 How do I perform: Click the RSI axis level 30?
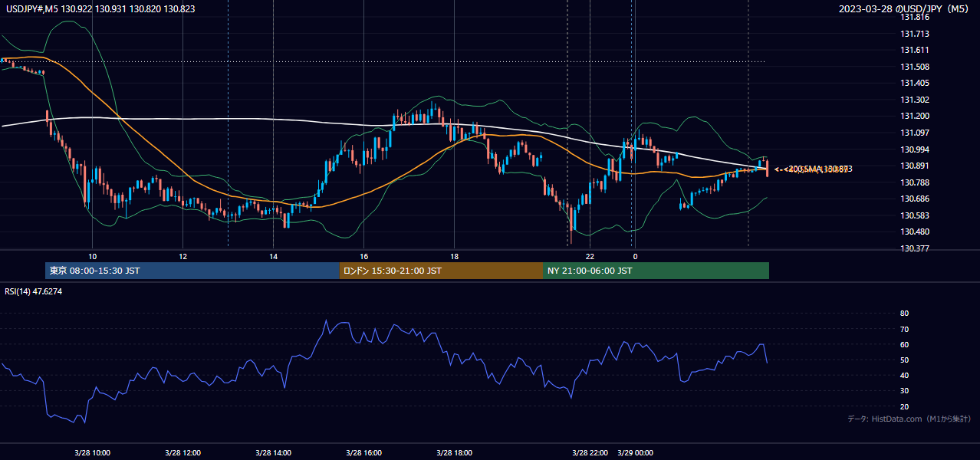tap(904, 391)
